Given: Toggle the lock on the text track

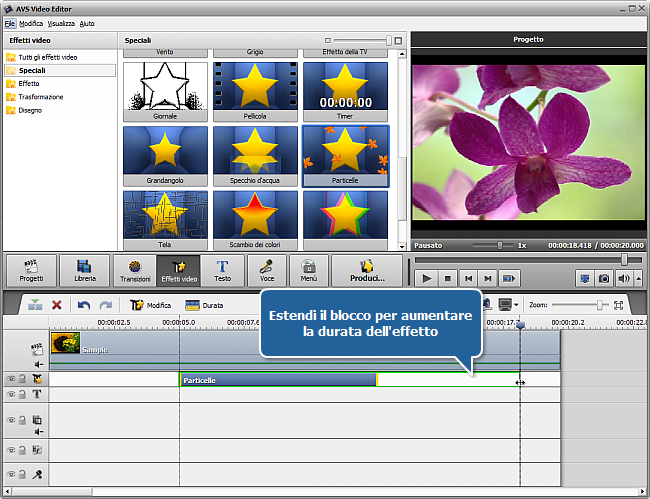Looking at the screenshot, I should [x=22, y=395].
